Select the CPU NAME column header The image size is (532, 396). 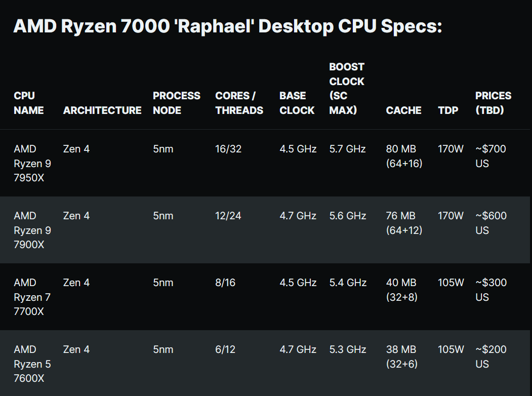pyautogui.click(x=29, y=103)
